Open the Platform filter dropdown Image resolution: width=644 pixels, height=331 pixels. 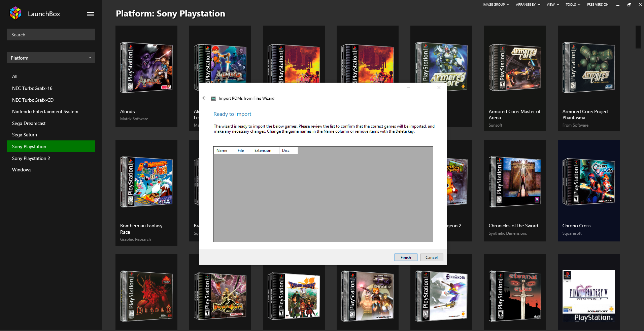51,58
